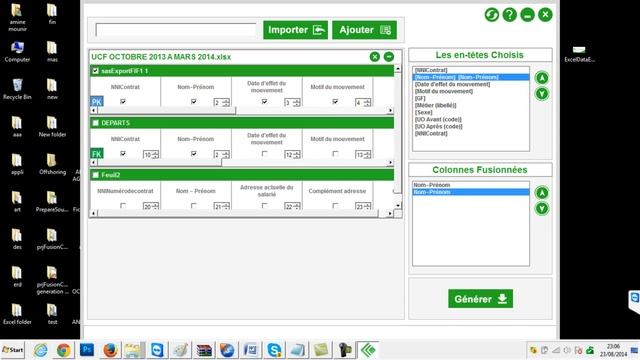Check the DEPARTS sheet checkbox

[x=96, y=123]
